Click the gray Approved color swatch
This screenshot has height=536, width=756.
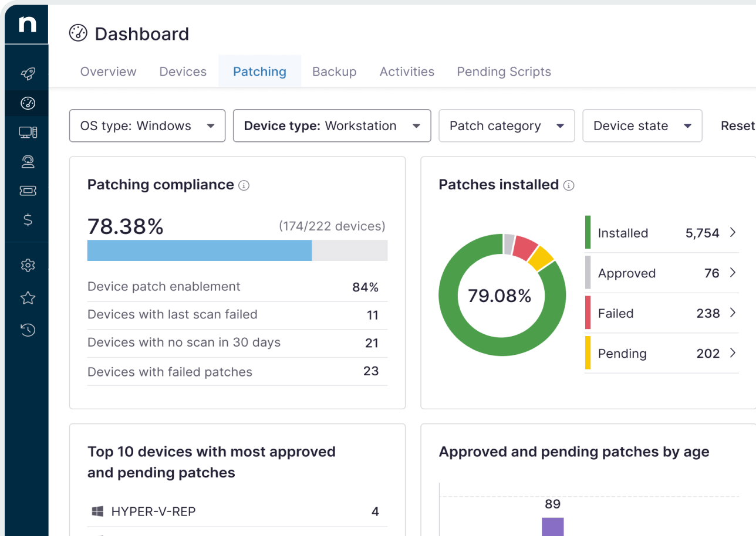pos(588,273)
